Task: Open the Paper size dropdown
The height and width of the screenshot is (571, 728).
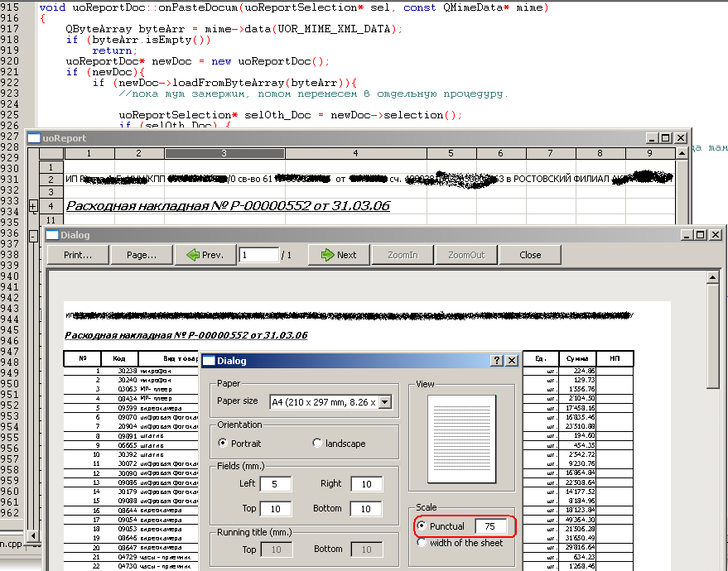Action: [384, 402]
